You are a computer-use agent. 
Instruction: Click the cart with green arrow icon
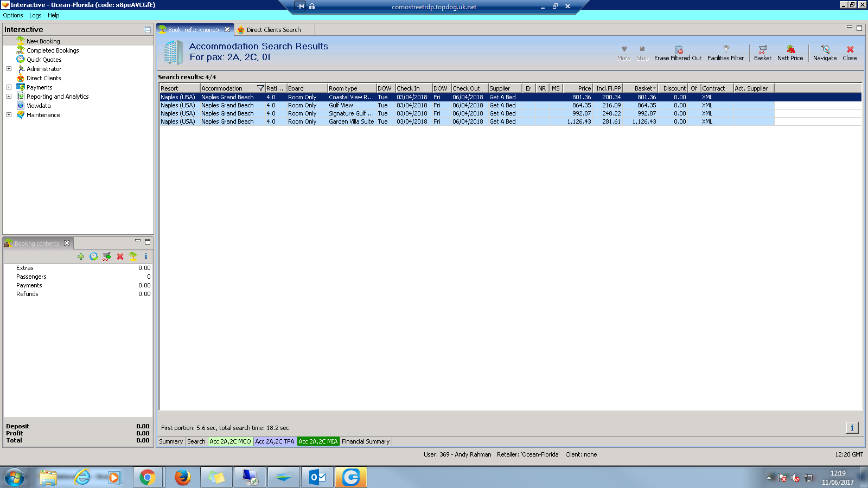click(107, 256)
